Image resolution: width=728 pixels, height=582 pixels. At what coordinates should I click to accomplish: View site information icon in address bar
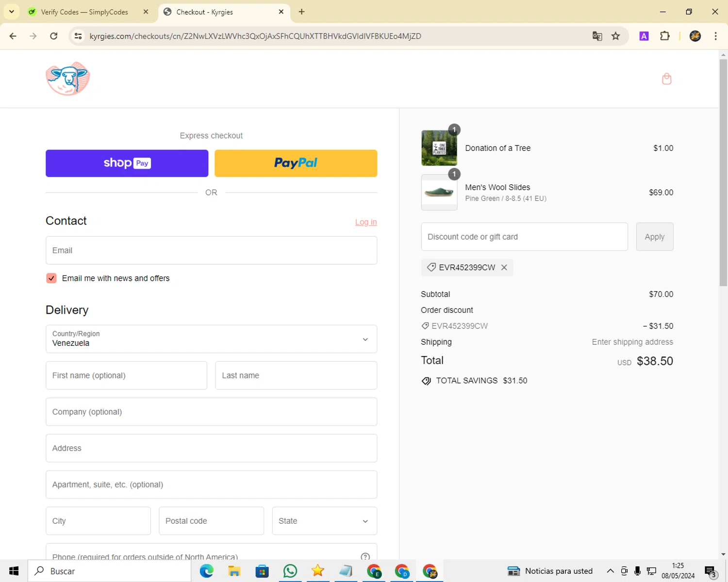coord(78,36)
